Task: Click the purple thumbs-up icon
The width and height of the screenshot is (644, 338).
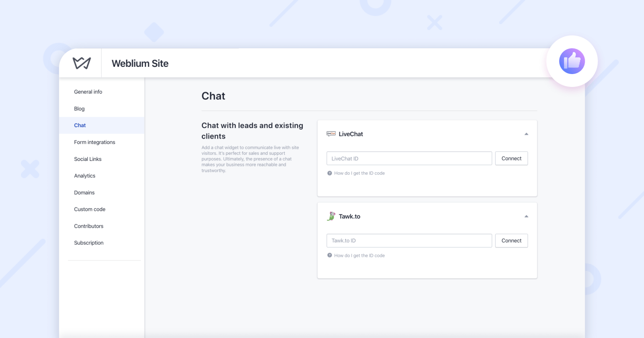Action: [572, 61]
